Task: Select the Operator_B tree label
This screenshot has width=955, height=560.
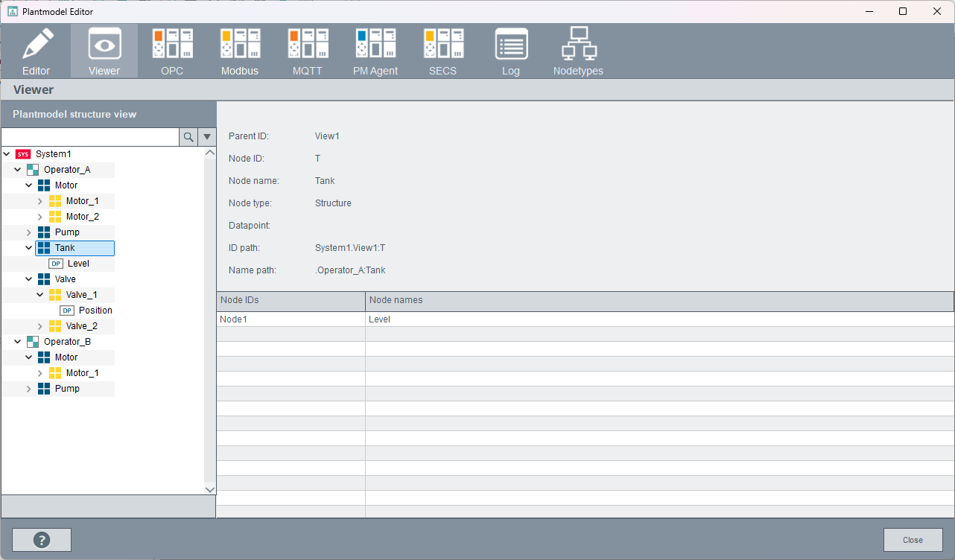Action: click(x=68, y=342)
